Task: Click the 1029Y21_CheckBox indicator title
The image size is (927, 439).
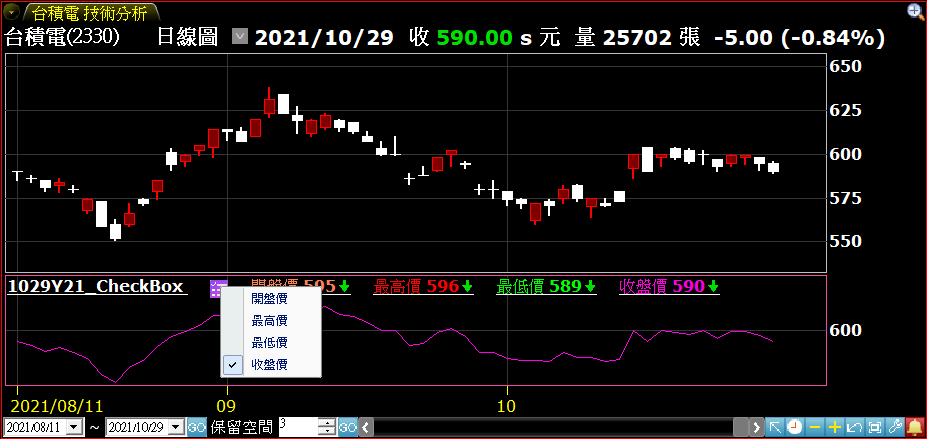Action: pyautogui.click(x=95, y=287)
